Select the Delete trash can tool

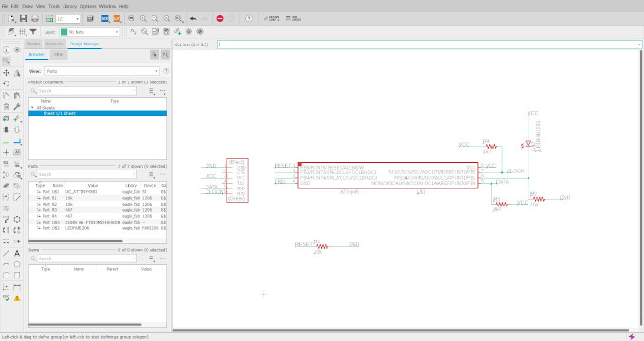[x=7, y=107]
